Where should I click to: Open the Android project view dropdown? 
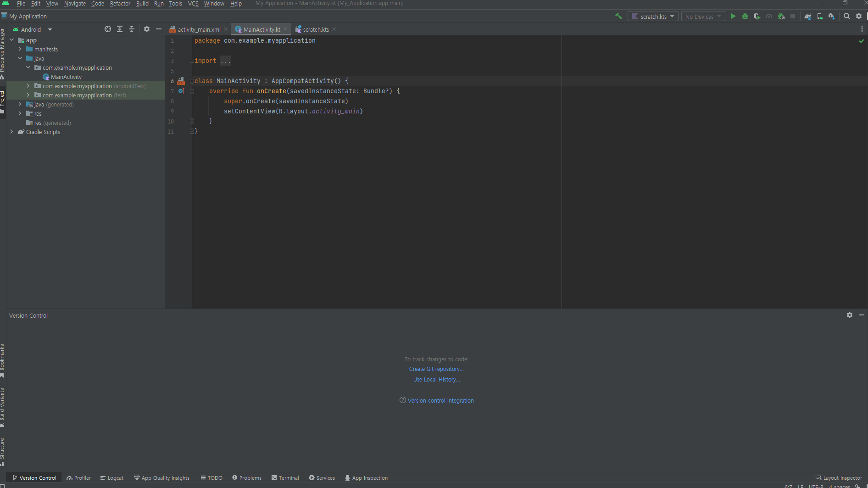tap(32, 29)
